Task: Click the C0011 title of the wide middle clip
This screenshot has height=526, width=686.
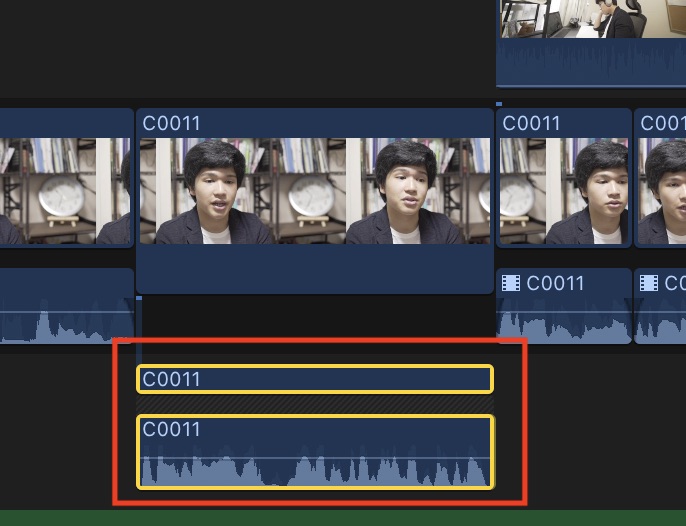Action: click(x=171, y=123)
